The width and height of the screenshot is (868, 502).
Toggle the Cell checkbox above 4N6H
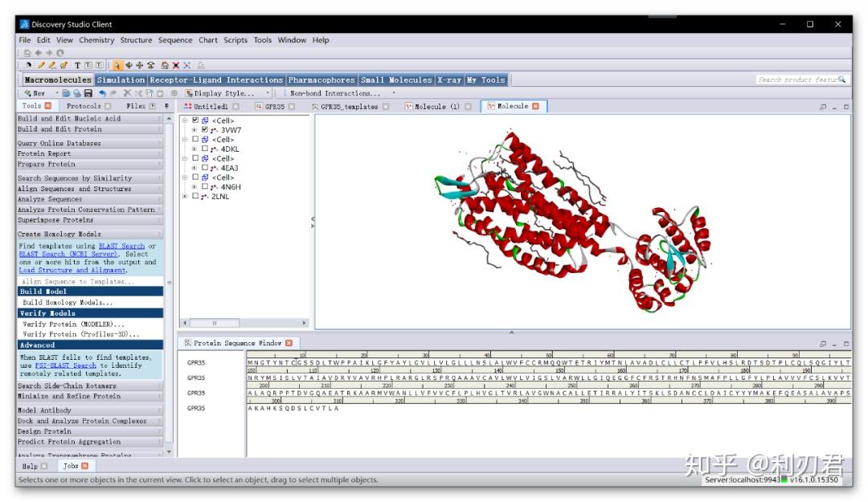coord(195,177)
